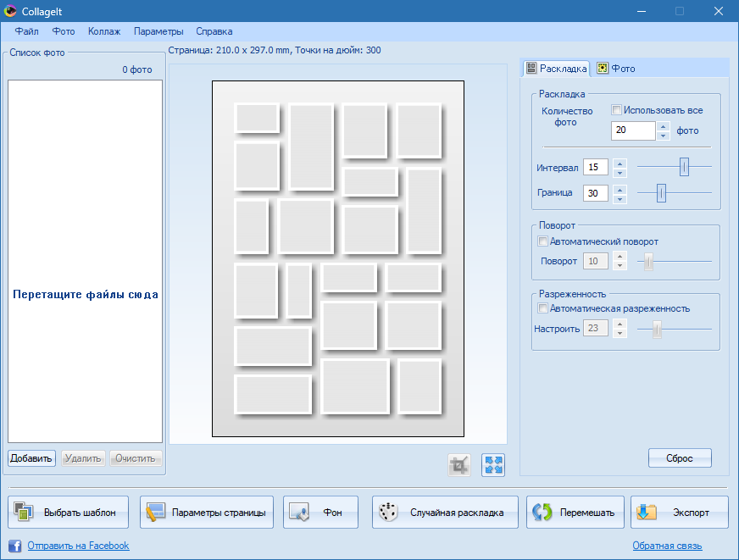Open Параметры страницы

point(207,512)
